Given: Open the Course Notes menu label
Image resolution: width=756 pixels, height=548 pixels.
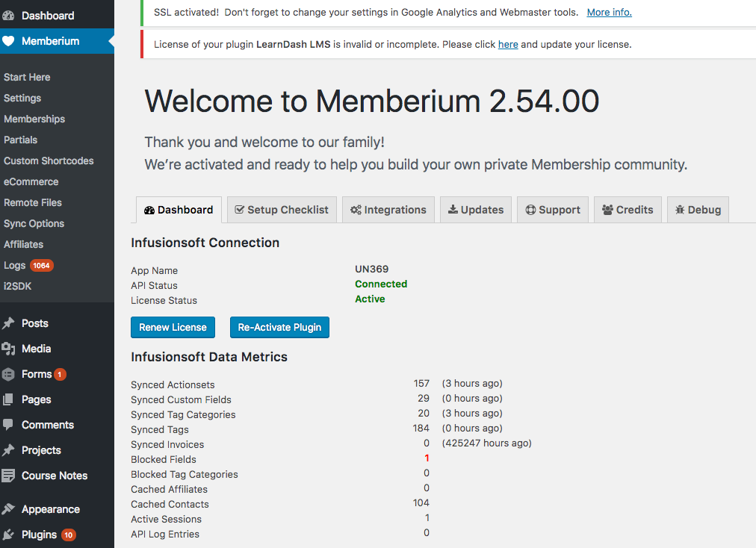Looking at the screenshot, I should coord(55,476).
